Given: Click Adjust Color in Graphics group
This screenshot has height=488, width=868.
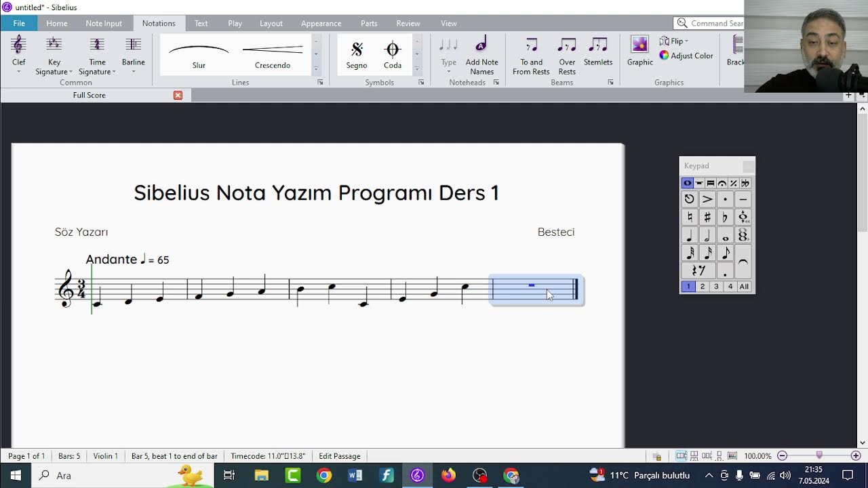Looking at the screenshot, I should [x=686, y=56].
